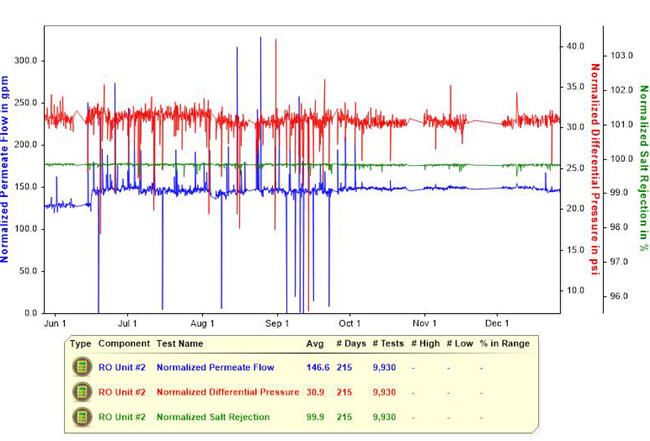Click the Nov 1 date label on x-axis

pyautogui.click(x=425, y=324)
